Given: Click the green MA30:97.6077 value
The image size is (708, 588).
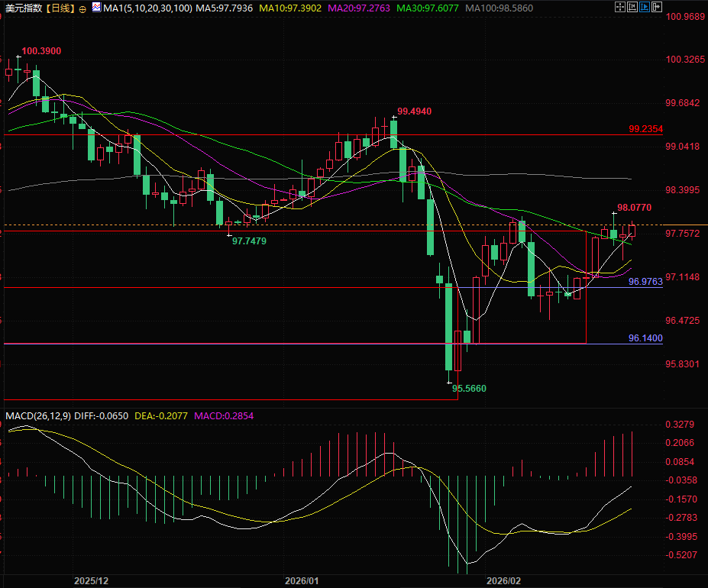Looking at the screenshot, I should click(428, 8).
